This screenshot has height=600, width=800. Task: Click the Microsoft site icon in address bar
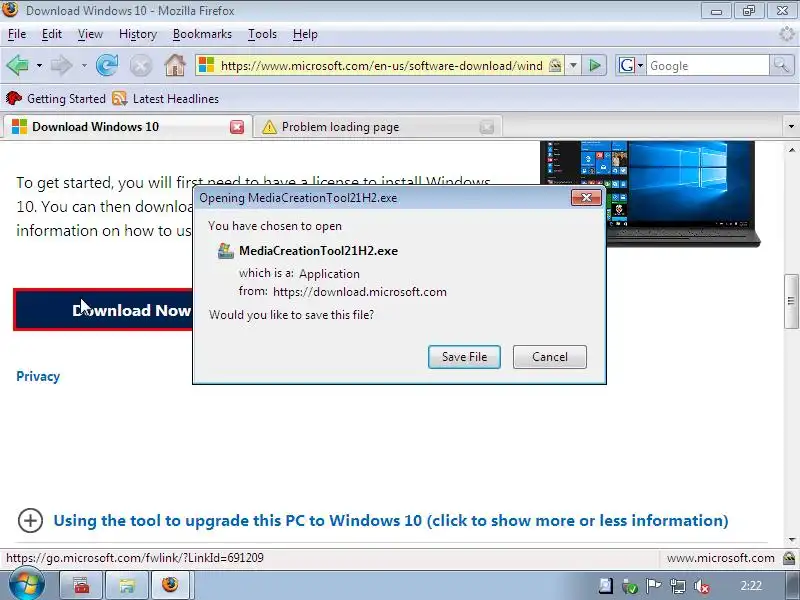(x=206, y=65)
